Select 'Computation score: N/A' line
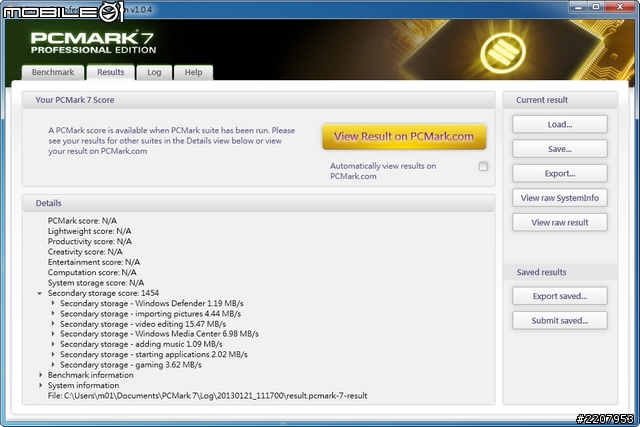Screen dimensions: 640x427 coord(92,272)
